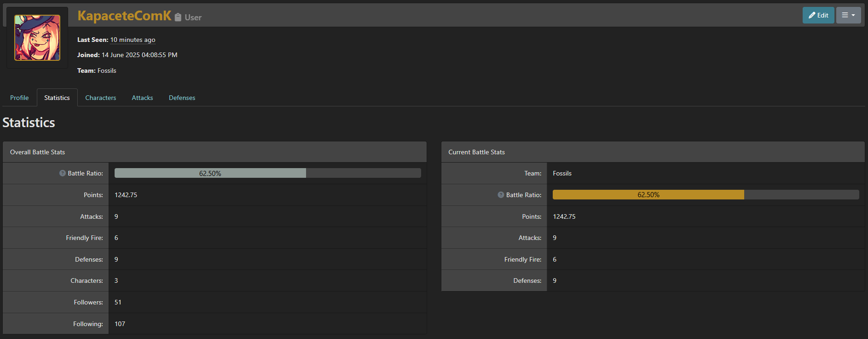The width and height of the screenshot is (868, 339).
Task: Click the Followers count value 51
Action: 118,302
